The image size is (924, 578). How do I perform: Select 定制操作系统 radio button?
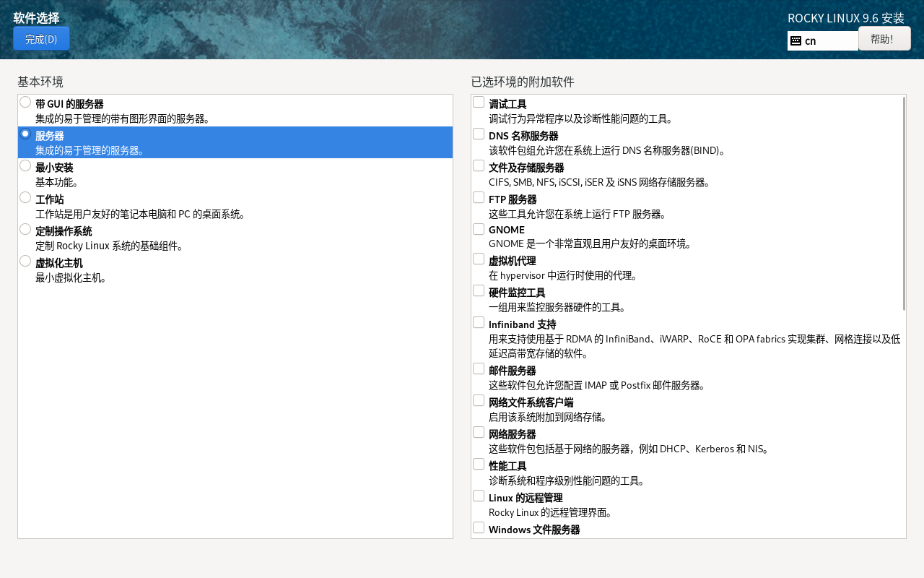pyautogui.click(x=25, y=230)
